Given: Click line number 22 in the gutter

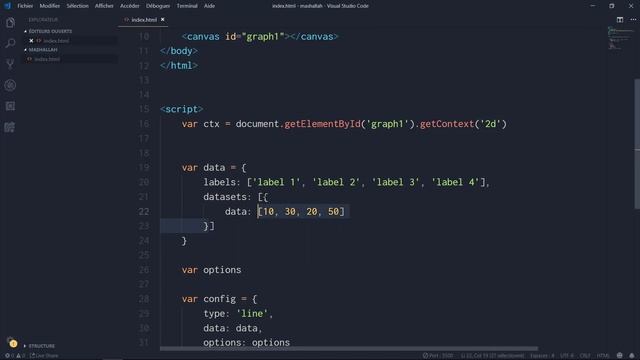Looking at the screenshot, I should pos(144,211).
